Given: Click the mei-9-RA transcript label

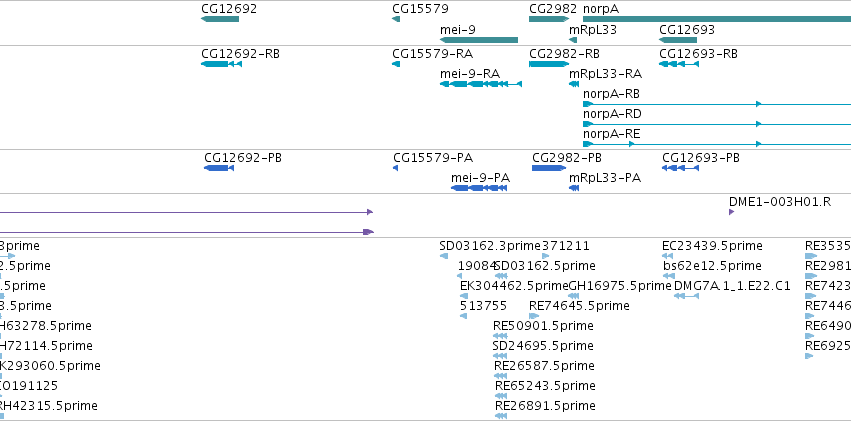Looking at the screenshot, I should 470,73.
